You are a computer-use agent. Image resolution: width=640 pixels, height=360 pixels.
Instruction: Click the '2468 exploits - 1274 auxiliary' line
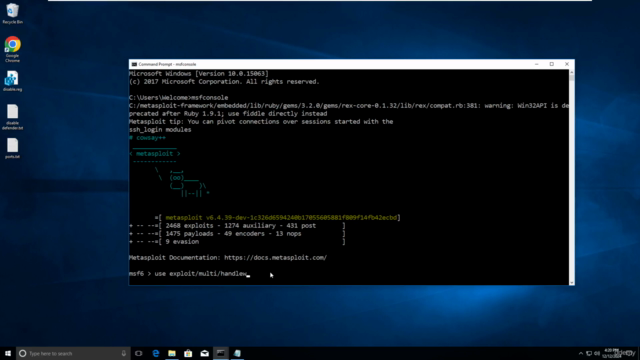[237, 225]
